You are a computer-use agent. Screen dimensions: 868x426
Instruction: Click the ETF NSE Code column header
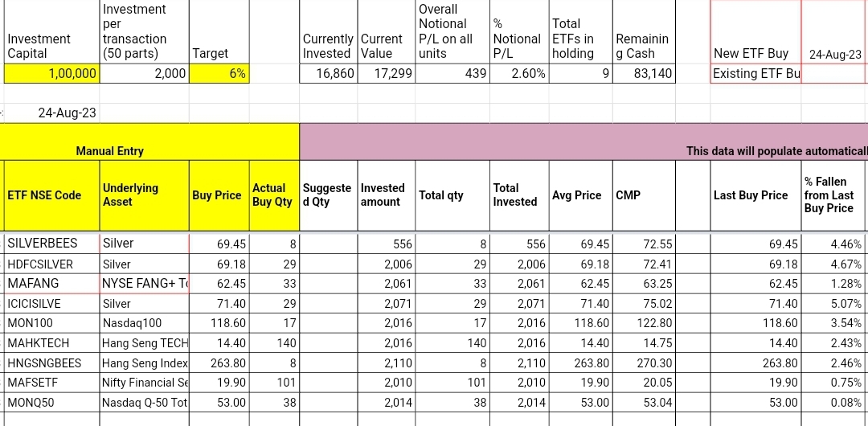[x=52, y=195]
